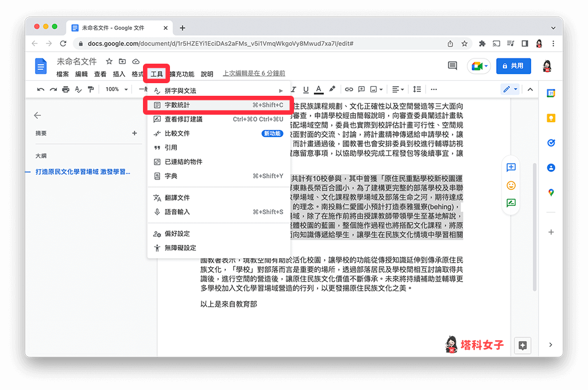The image size is (588, 390).
Task: Open the zoom level 100% dropdown
Action: tap(115, 89)
